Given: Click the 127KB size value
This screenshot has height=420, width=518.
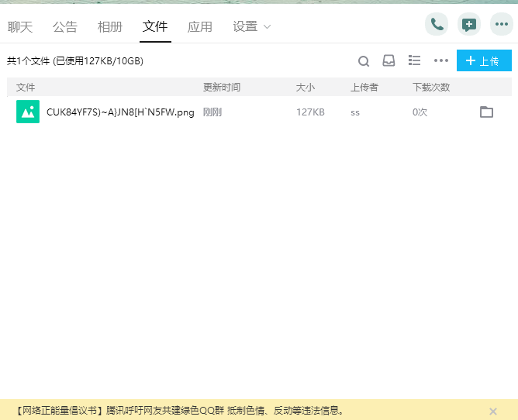Looking at the screenshot, I should tap(310, 112).
